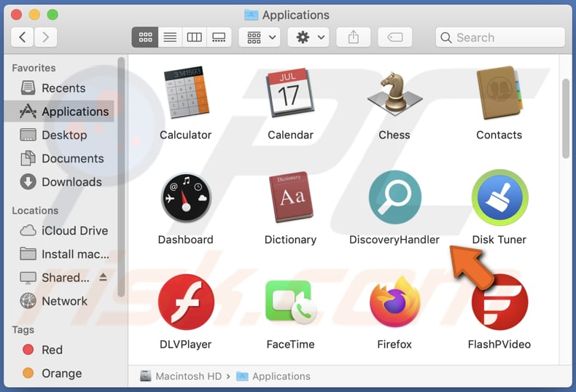This screenshot has height=392, width=576.
Task: Select the Firefox app icon
Action: coord(395,302)
